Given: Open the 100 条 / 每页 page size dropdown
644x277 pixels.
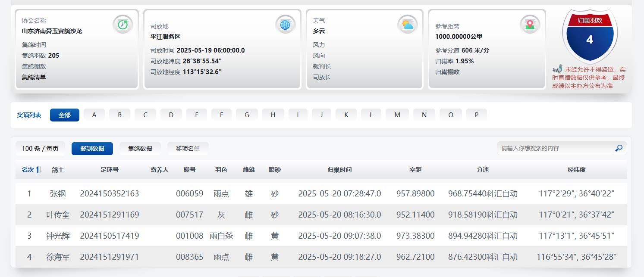Looking at the screenshot, I should click(x=40, y=149).
